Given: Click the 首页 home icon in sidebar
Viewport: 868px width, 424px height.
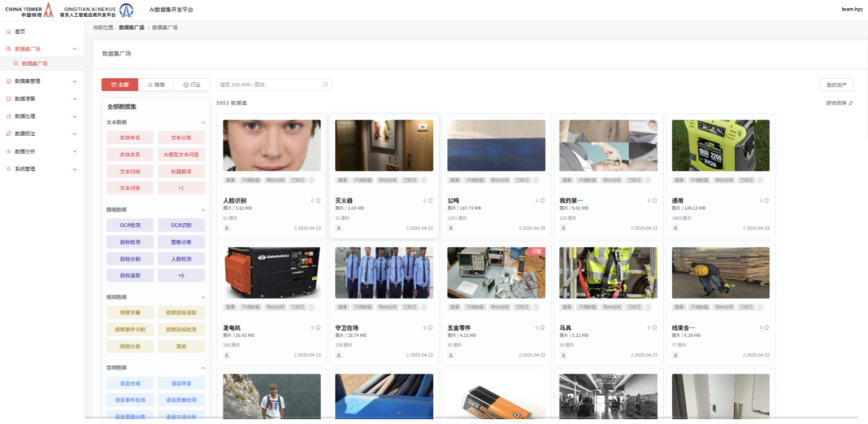Looking at the screenshot, I should (8, 31).
